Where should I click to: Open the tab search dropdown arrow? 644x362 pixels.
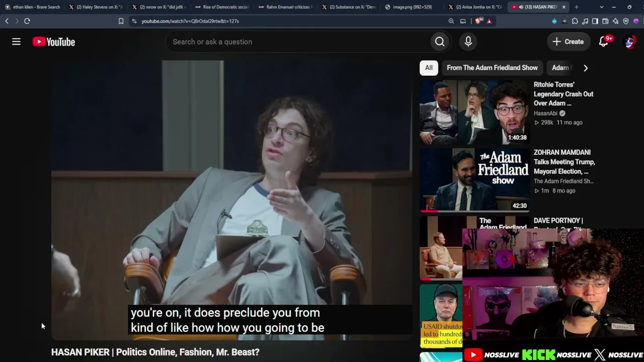pyautogui.click(x=602, y=7)
